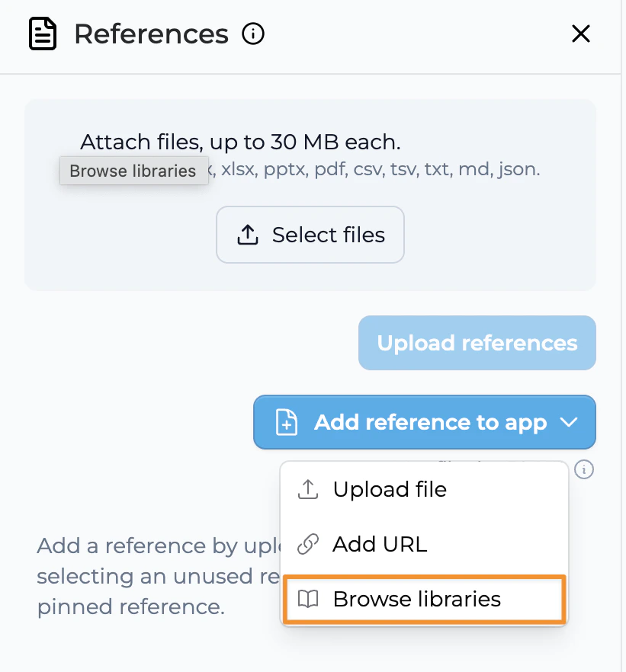Click the file-plus icon on Add reference button
Image resolution: width=626 pixels, height=672 pixels.
[x=286, y=422]
